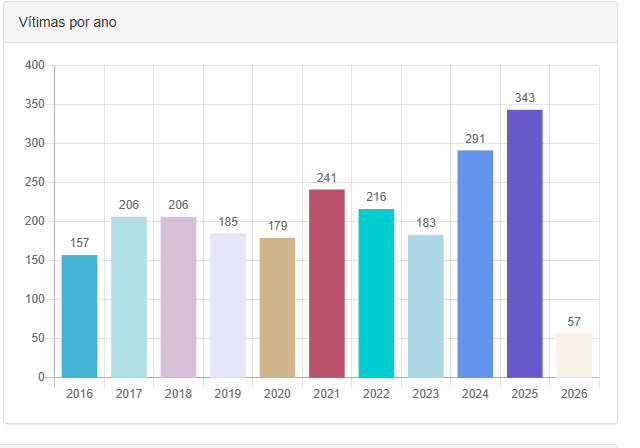640x448 pixels.
Task: Click the 2016 bar showing 157
Action: point(79,316)
